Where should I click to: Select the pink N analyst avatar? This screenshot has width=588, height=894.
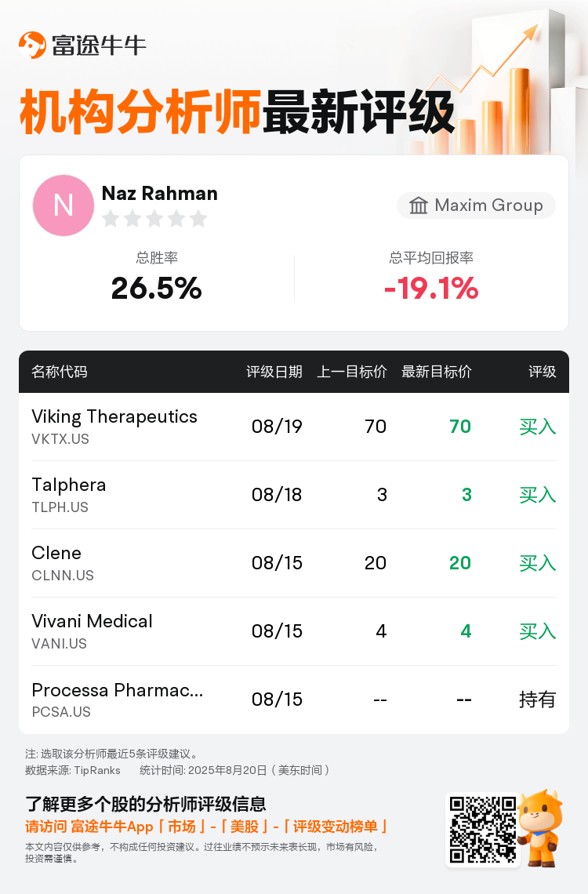tap(64, 205)
